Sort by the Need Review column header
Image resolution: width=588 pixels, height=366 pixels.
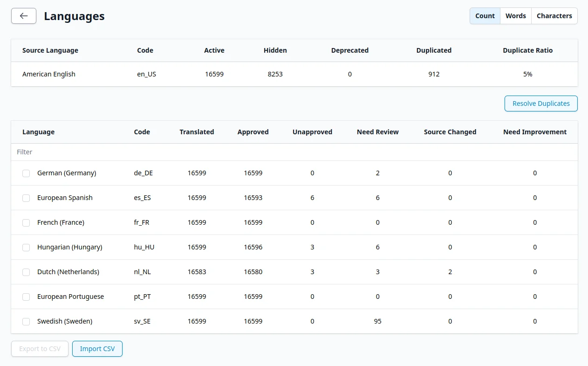pyautogui.click(x=377, y=132)
